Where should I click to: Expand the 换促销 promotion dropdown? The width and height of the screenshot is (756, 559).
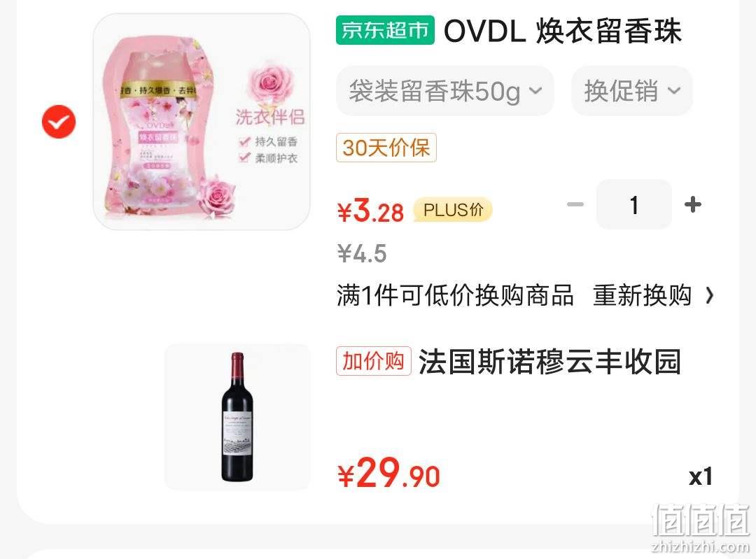632,91
